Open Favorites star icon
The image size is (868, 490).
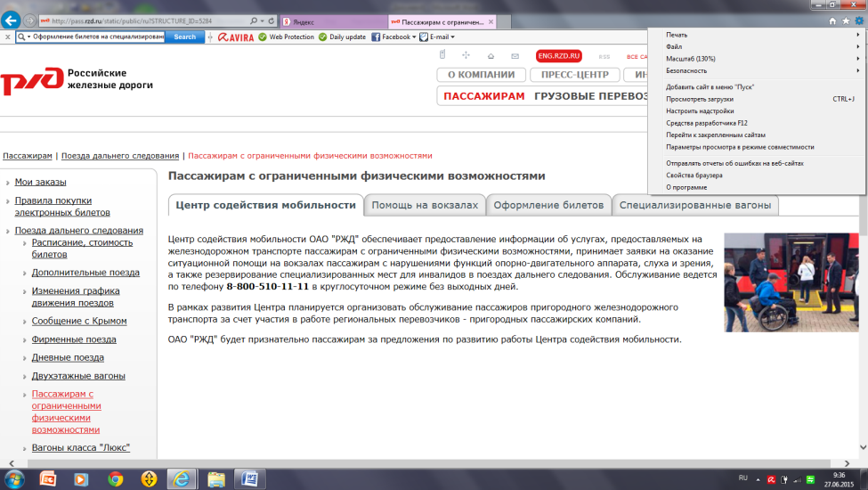click(x=846, y=21)
